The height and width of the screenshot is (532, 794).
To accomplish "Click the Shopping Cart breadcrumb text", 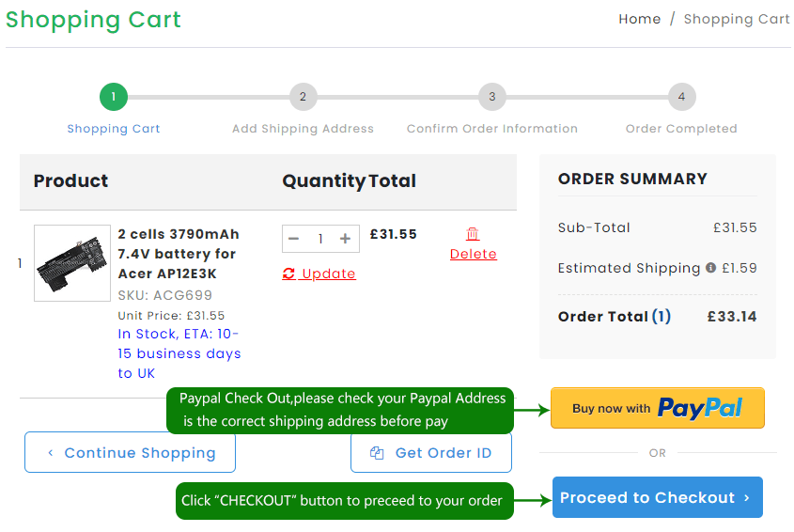I will point(736,19).
